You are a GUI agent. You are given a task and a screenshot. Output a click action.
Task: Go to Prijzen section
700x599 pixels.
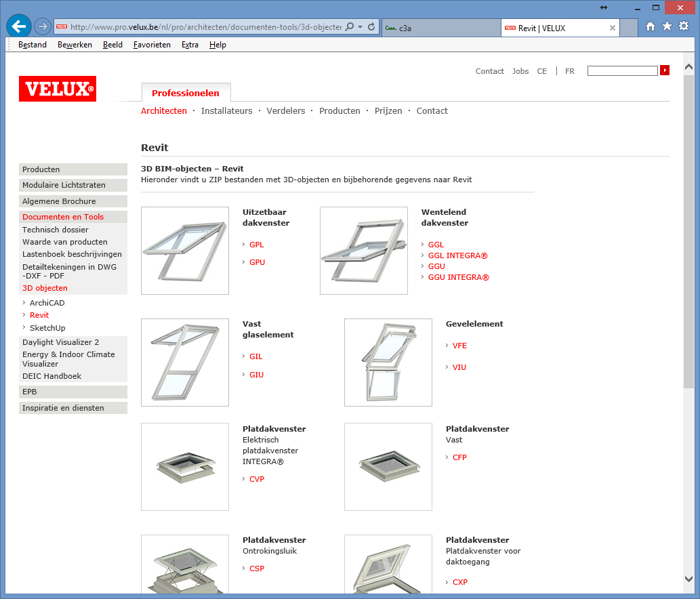click(388, 110)
